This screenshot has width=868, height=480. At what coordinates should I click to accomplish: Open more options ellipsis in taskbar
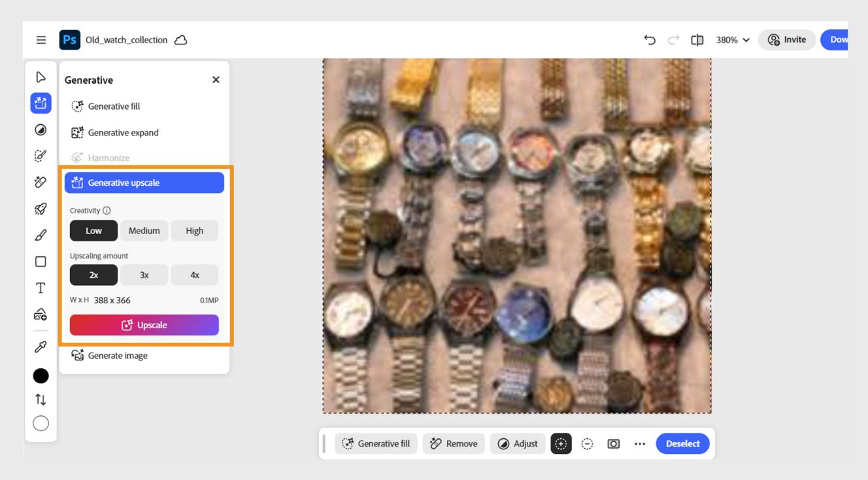click(640, 444)
